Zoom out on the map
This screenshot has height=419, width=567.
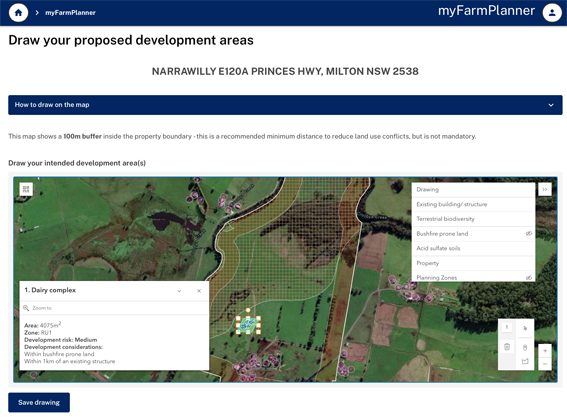545,364
